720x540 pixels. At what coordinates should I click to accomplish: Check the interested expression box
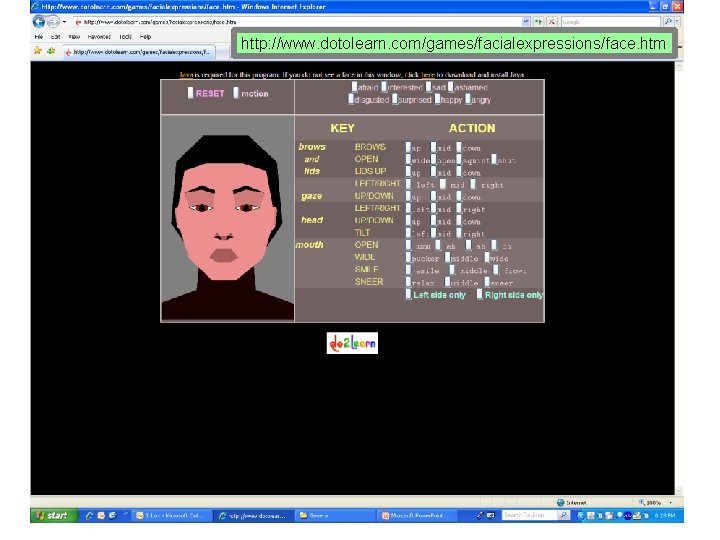click(x=384, y=86)
